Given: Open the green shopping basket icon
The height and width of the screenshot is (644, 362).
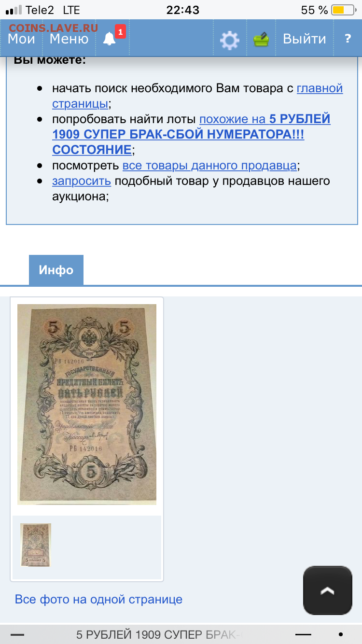Looking at the screenshot, I should point(261,39).
